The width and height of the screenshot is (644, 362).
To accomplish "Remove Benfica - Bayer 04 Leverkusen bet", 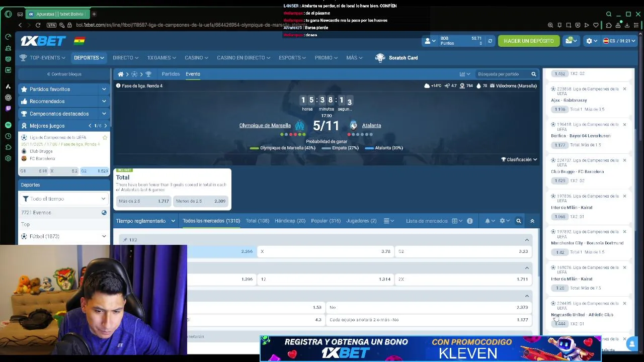I will (624, 125).
